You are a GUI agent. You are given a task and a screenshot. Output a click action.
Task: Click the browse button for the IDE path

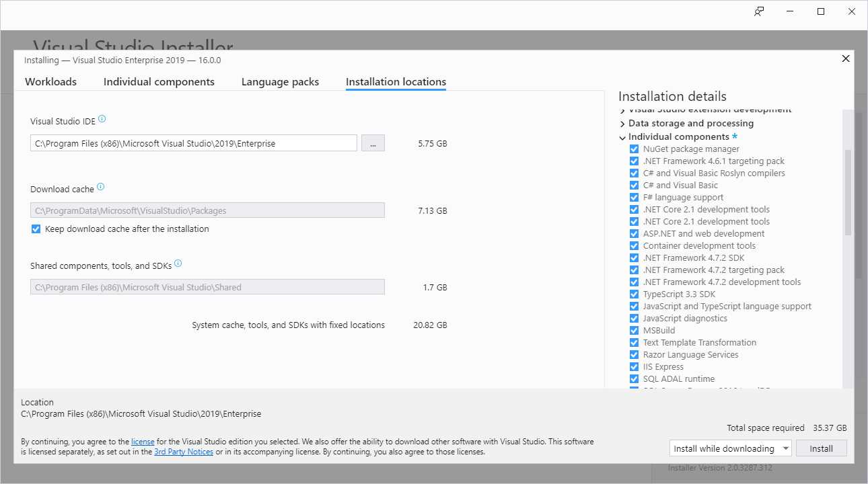pos(373,143)
